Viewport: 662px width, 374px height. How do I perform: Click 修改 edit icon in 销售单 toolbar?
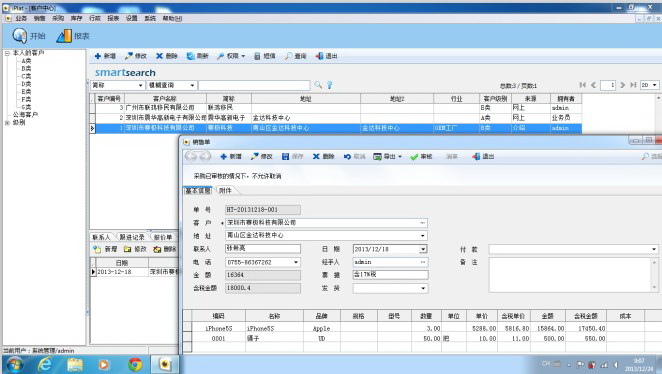(x=254, y=157)
